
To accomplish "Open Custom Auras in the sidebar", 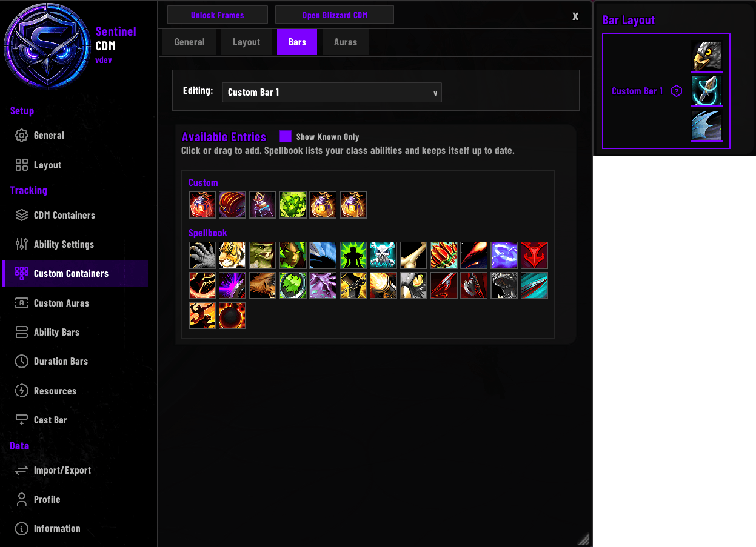I will coord(75,303).
